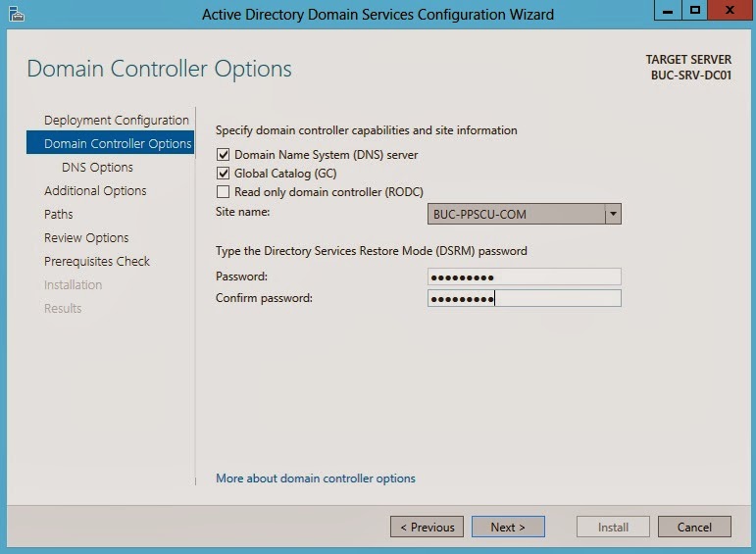Viewport: 756px width, 554px height.
Task: Open the Site name dropdown arrow
Action: (613, 214)
